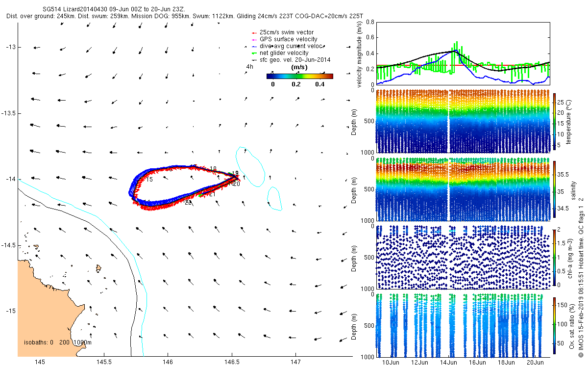The height and width of the screenshot is (368, 588).
Task: Click the '-13' latitude tick label
Action: [x=11, y=47]
